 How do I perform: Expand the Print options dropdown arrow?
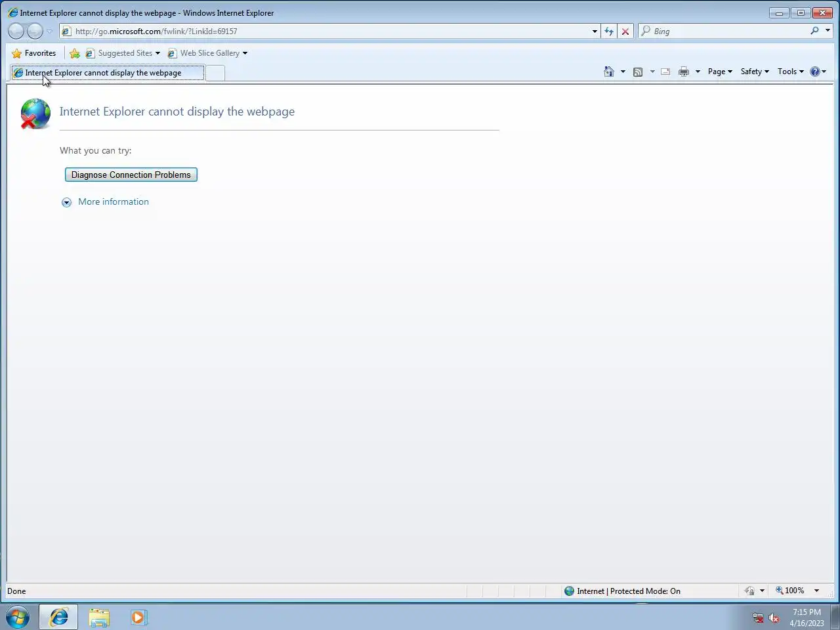tap(698, 72)
